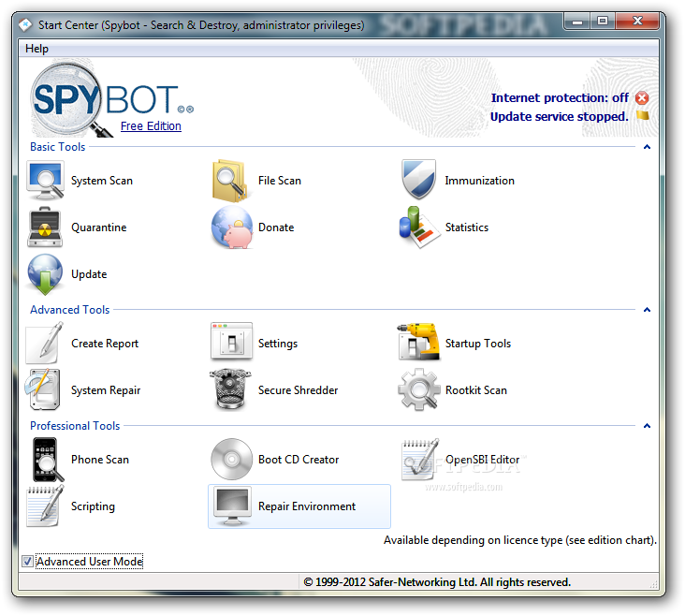Click the window resize grip corner

(x=653, y=584)
